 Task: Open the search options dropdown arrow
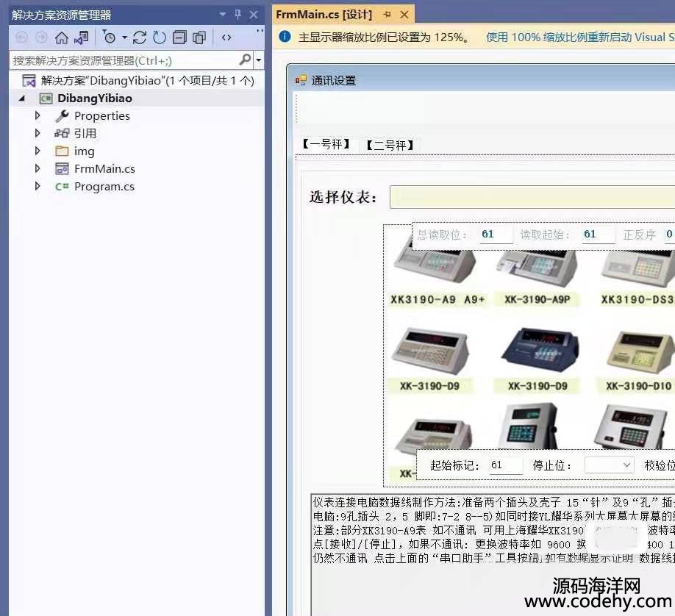(x=258, y=60)
